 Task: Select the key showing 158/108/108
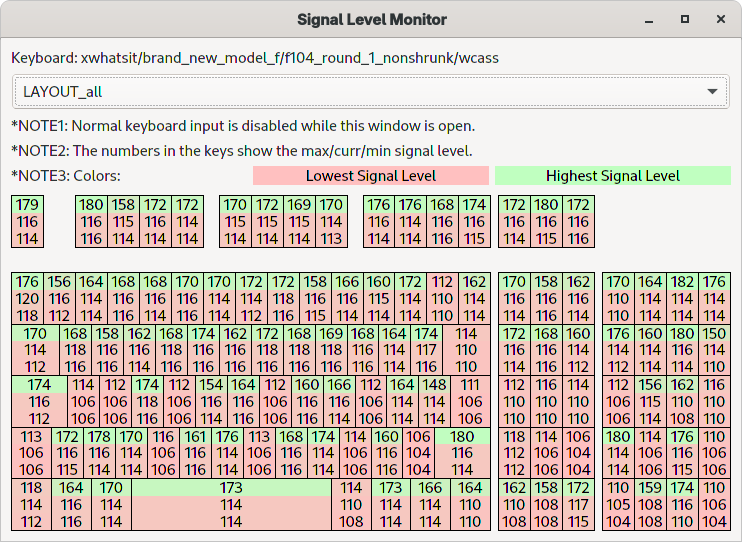pos(547,505)
